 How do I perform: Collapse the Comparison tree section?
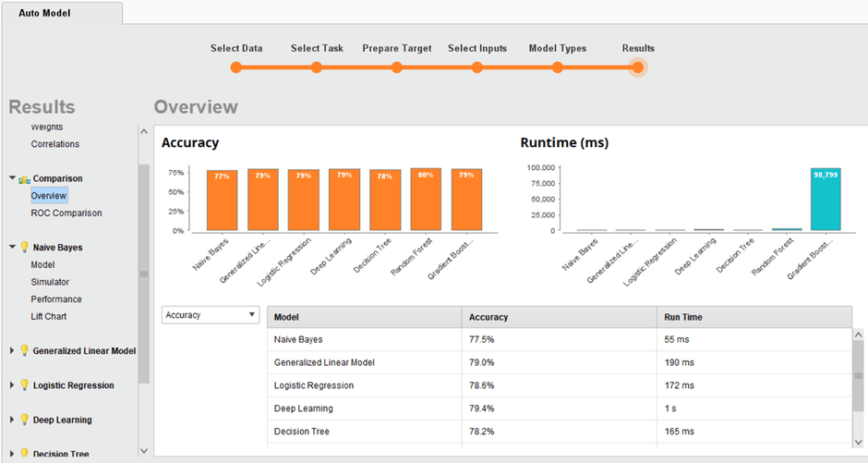12,178
